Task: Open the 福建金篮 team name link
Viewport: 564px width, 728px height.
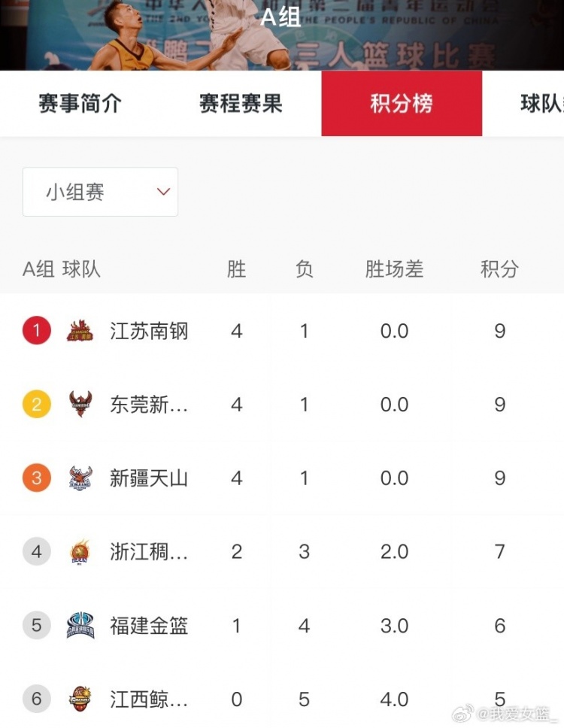Action: pyautogui.click(x=149, y=626)
